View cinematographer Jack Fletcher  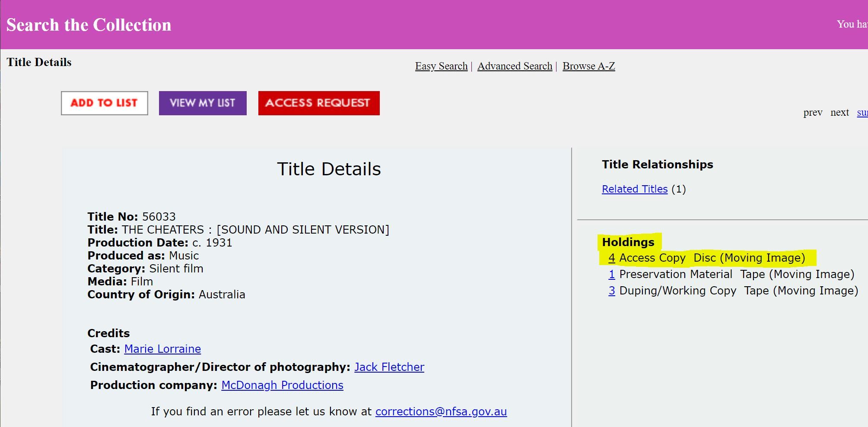(x=389, y=367)
